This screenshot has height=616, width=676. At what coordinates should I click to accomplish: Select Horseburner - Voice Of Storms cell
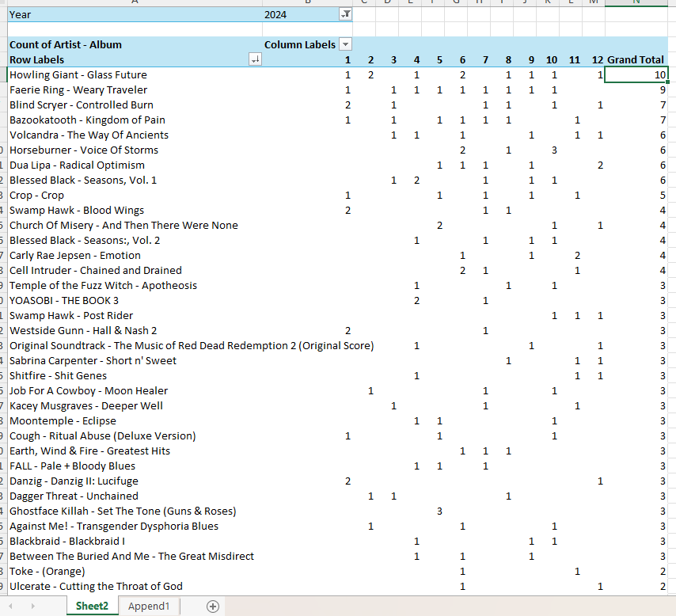click(135, 150)
